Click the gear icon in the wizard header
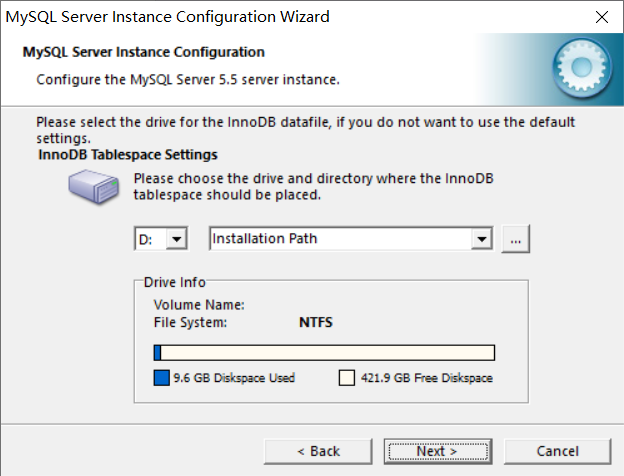Screen dimensions: 624x476 point(582,68)
